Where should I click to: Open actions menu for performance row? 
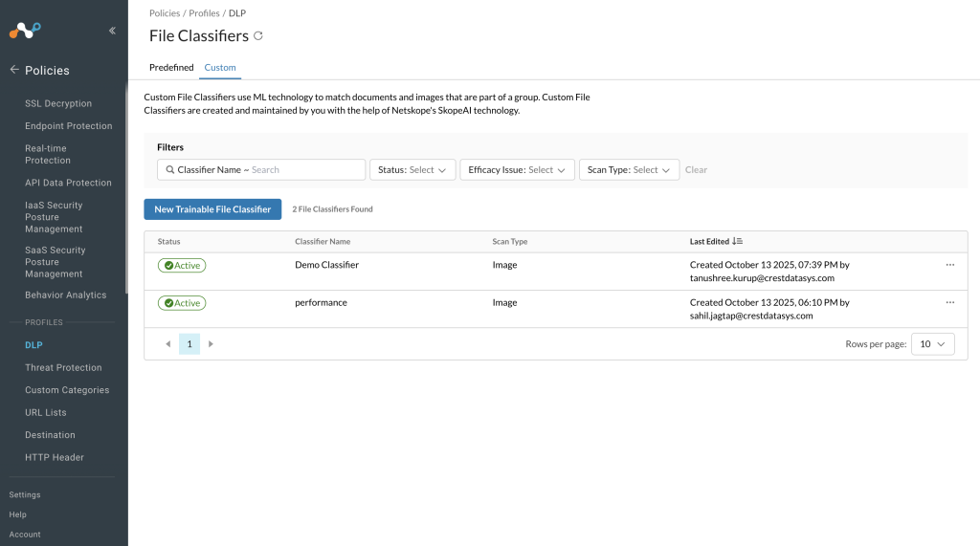950,302
